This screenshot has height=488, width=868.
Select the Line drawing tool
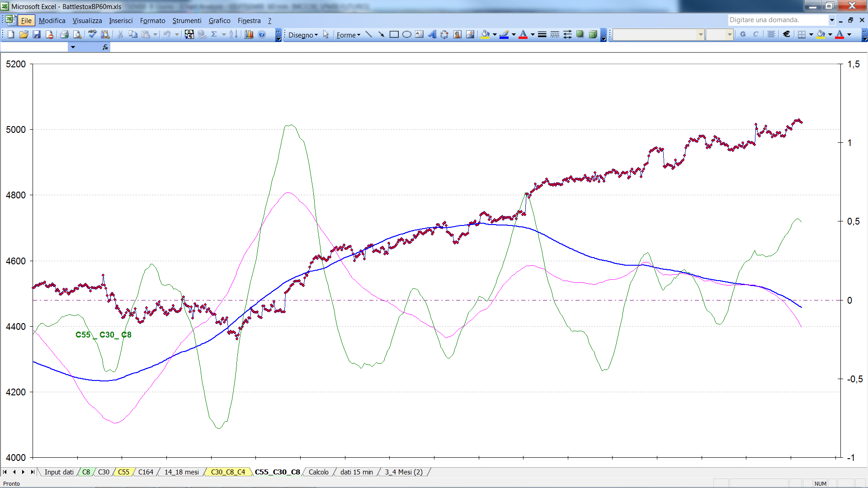[x=368, y=34]
